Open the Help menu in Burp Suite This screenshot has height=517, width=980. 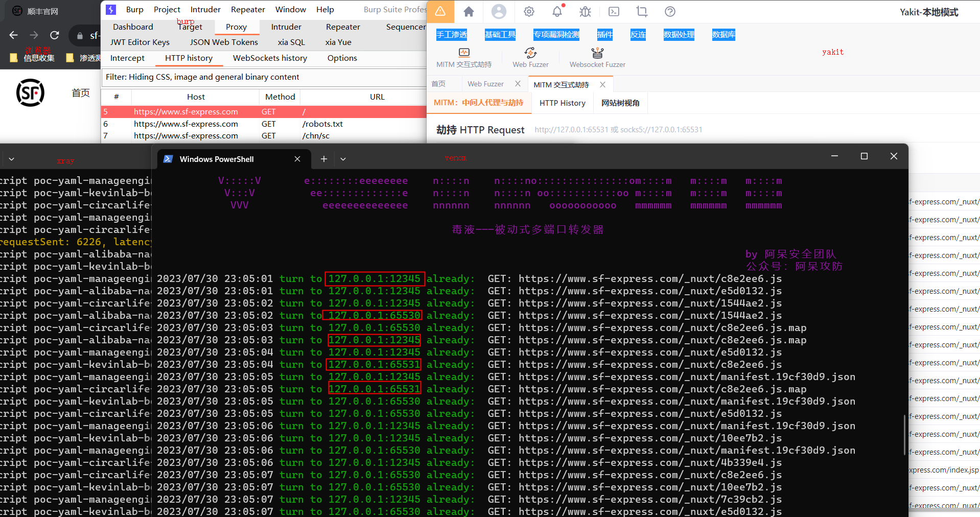[325, 9]
